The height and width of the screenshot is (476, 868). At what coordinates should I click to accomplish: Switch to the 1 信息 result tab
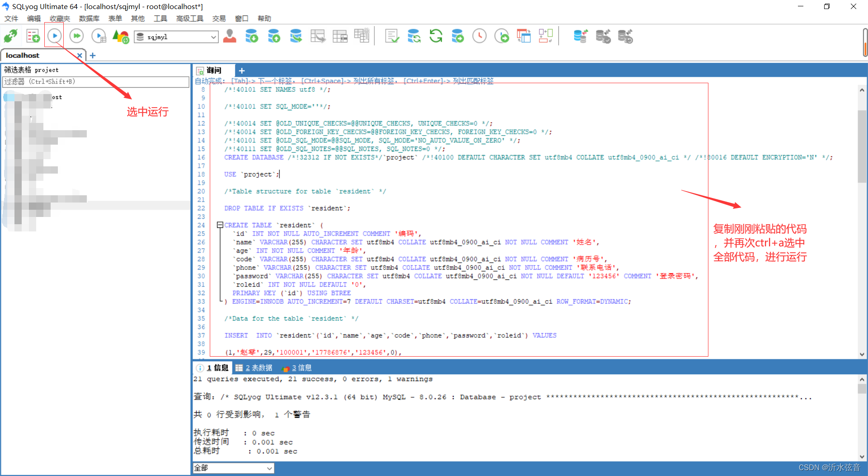coord(213,368)
